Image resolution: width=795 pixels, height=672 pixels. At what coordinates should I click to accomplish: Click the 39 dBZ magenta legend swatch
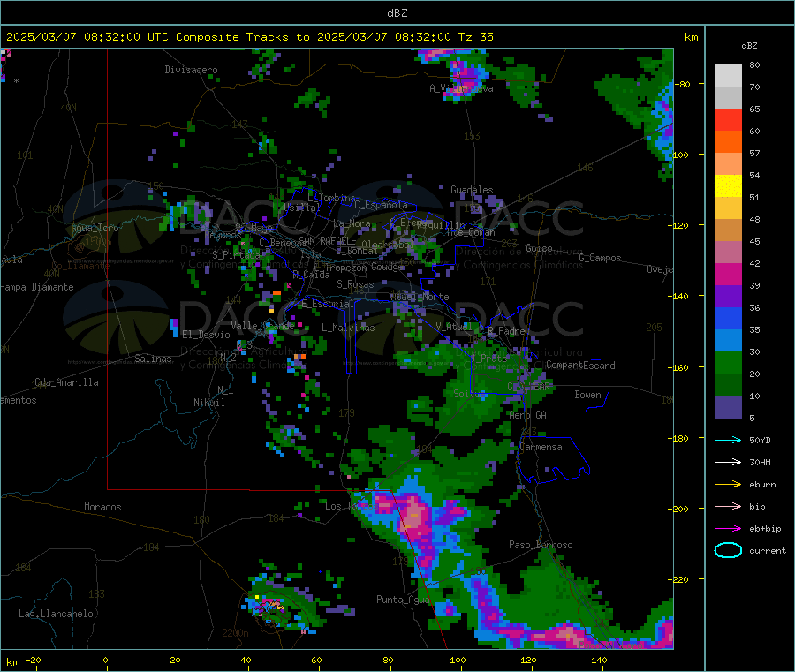[728, 274]
